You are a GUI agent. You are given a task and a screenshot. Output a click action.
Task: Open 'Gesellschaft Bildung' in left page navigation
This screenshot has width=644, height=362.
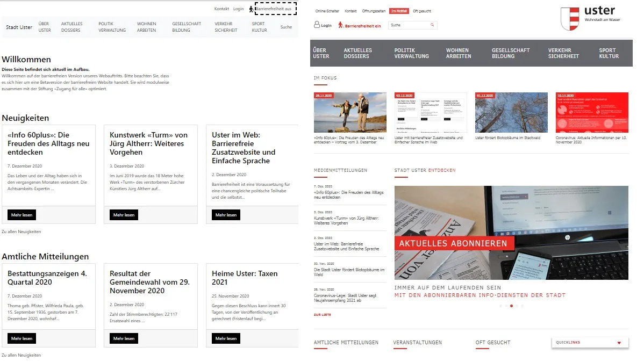click(x=187, y=27)
